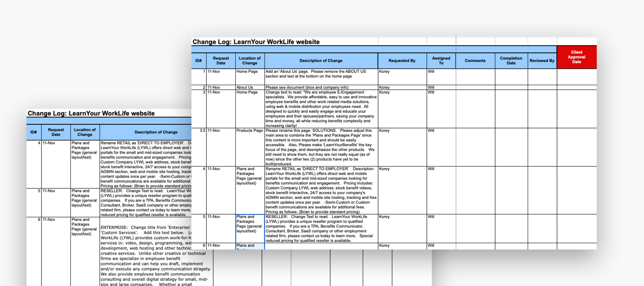
Task: Select the "Add an 'About Us' page" description
Action: click(321, 77)
